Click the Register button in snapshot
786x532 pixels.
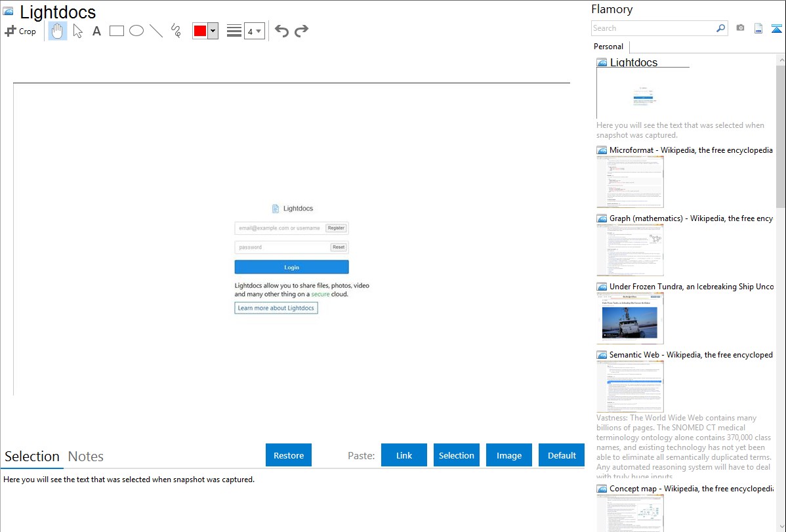click(336, 228)
